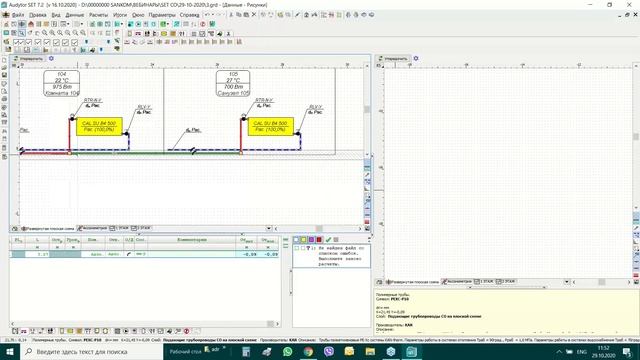Viewport: 640px width, 360px height.
Task: Click the grey square icon after the green checkmark
Action: tap(336, 240)
